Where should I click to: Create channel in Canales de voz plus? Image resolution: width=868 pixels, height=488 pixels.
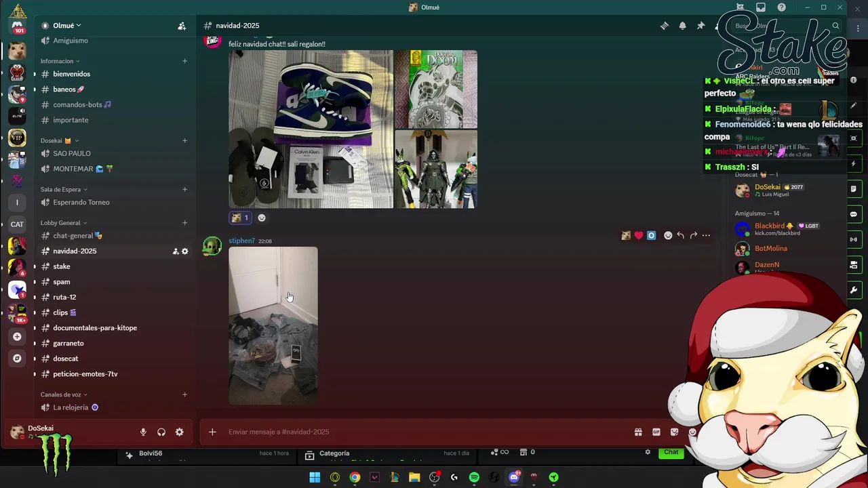point(184,394)
